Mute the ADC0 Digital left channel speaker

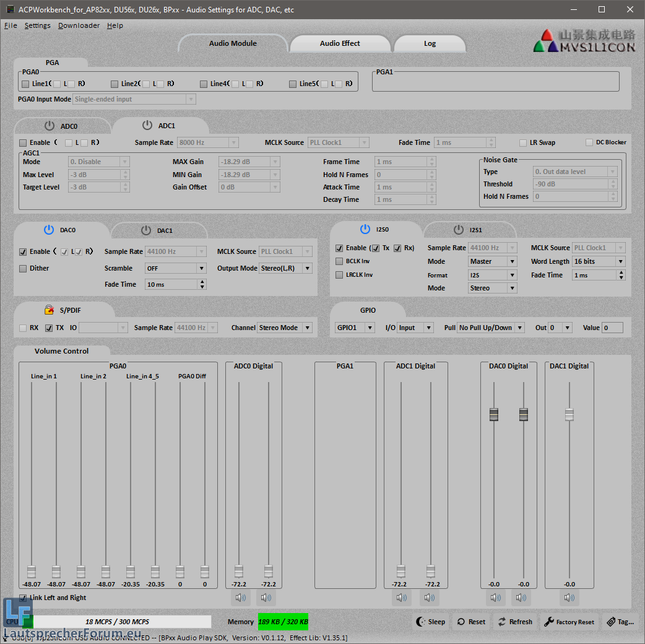coord(239,598)
